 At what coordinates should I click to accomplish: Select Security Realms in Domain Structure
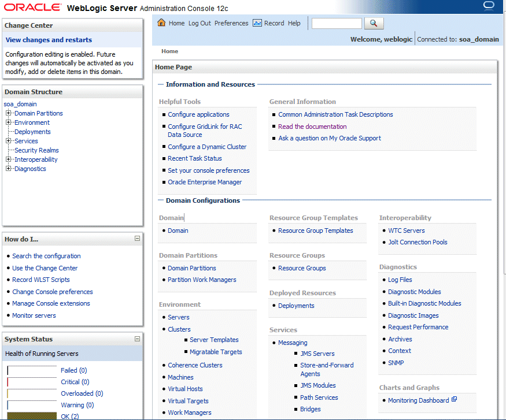tap(36, 150)
